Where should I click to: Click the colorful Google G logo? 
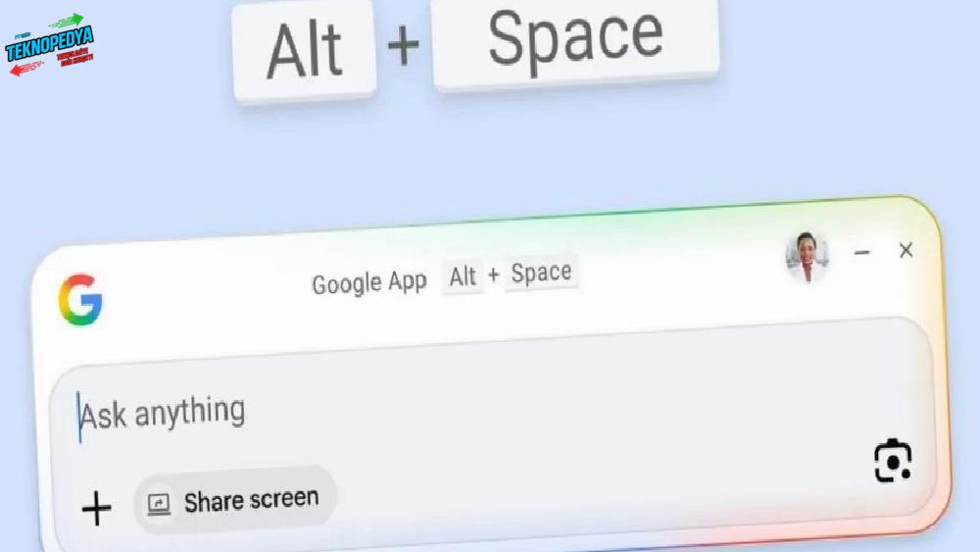coord(80,300)
